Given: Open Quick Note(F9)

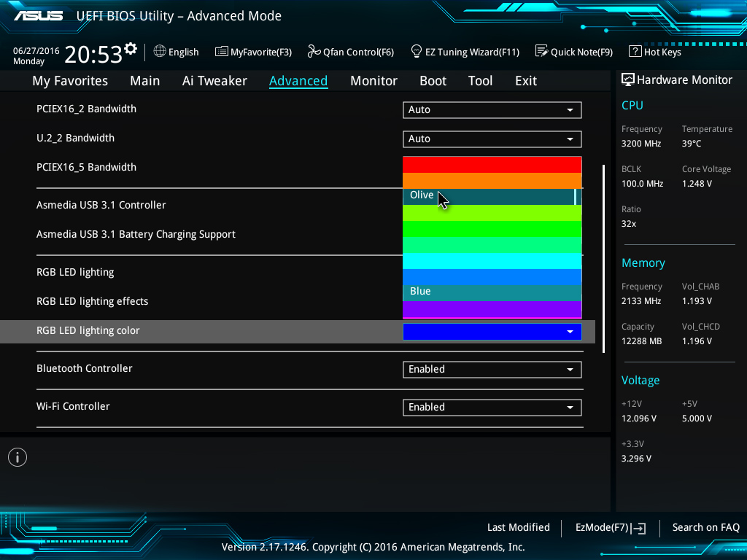Looking at the screenshot, I should click(574, 52).
